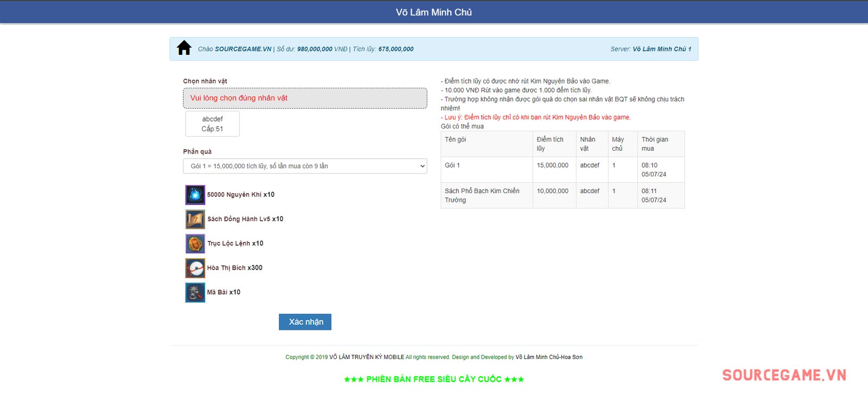
Task: Click the Mã Bài horse icon
Action: (x=195, y=292)
